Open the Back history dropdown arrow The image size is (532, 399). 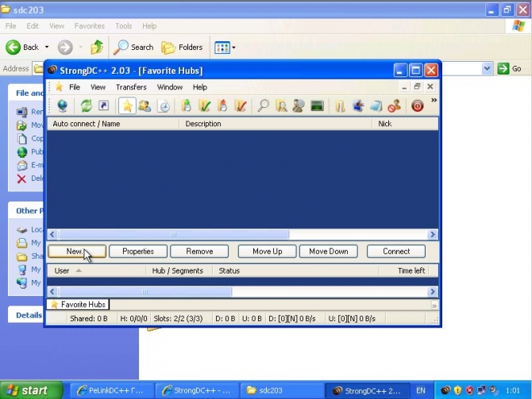click(x=47, y=47)
